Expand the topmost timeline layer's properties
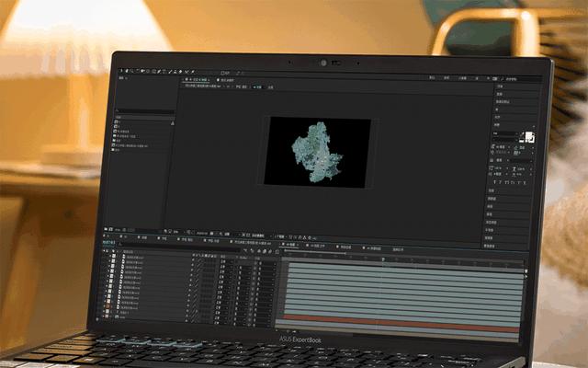The width and height of the screenshot is (588, 368). pos(110,256)
